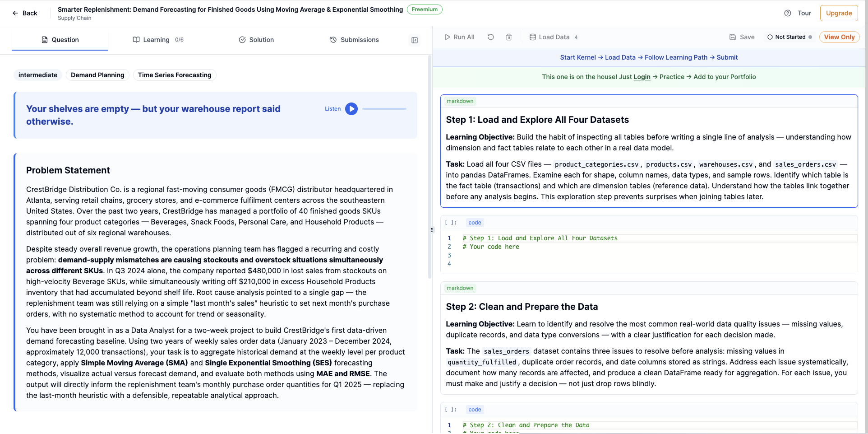
Task: Save the notebook
Action: (x=742, y=37)
